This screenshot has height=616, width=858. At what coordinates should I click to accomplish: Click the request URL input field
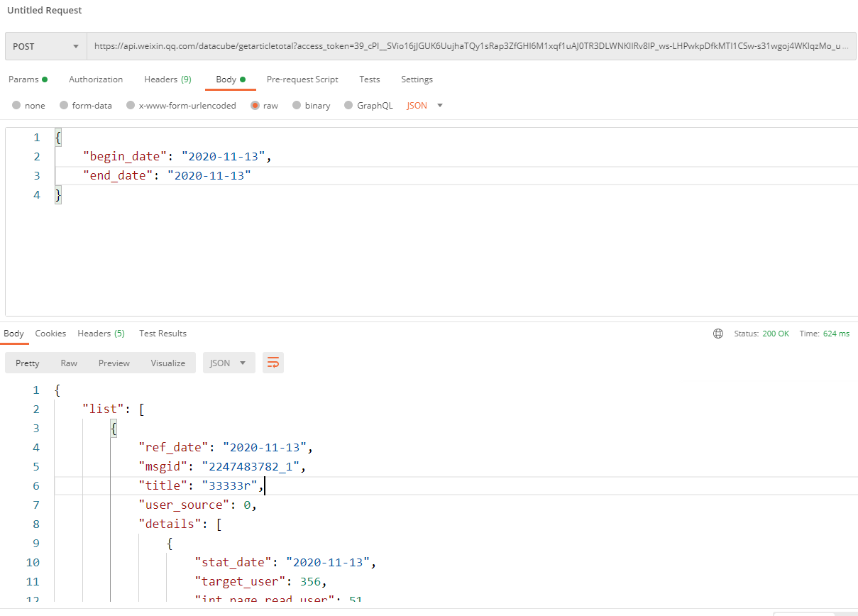click(468, 47)
